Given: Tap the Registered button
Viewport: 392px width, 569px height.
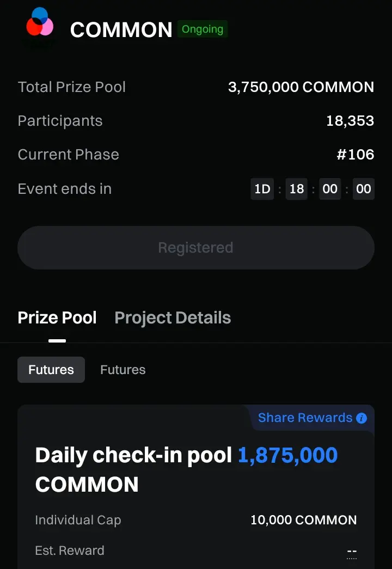Looking at the screenshot, I should 196,248.
